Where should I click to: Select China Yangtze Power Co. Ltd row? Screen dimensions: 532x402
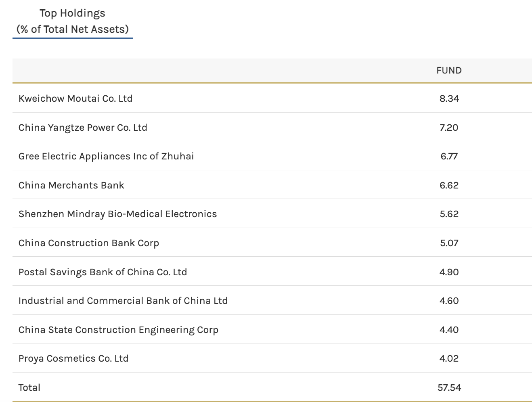click(83, 128)
